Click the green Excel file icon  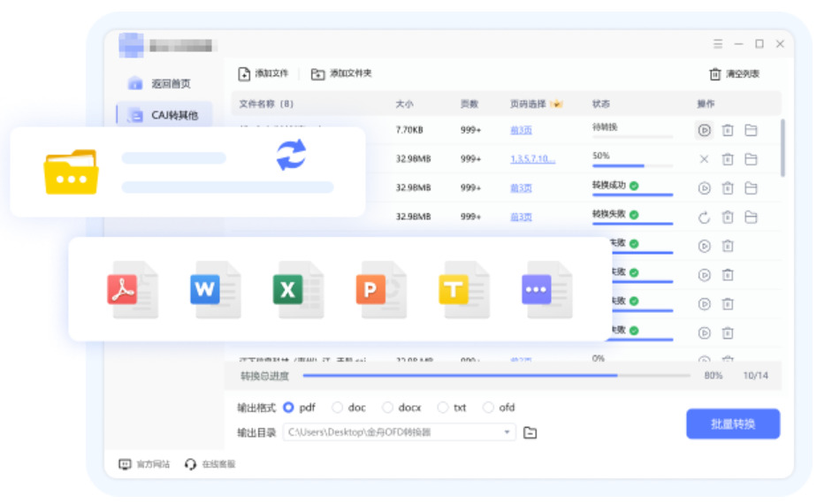click(298, 290)
